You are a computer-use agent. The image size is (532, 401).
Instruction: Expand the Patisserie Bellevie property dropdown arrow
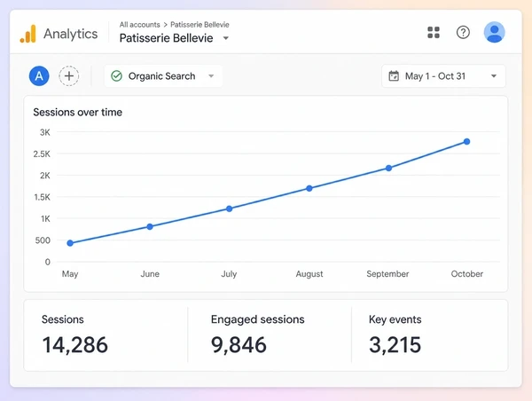pyautogui.click(x=225, y=38)
